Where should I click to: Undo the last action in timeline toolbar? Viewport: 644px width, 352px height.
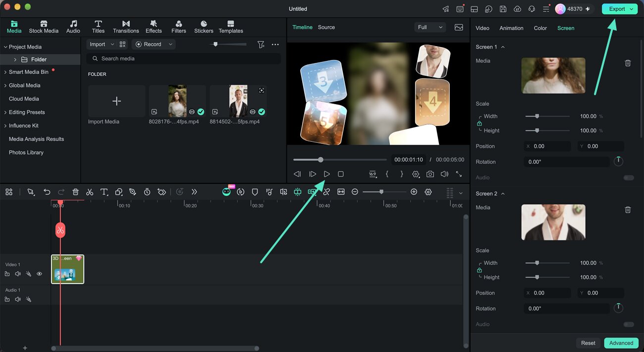[47, 192]
